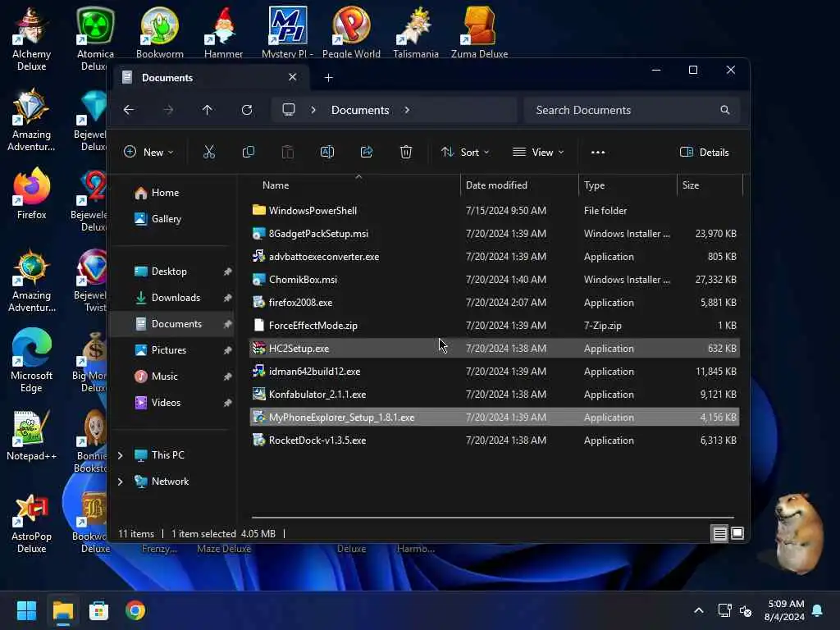
Task: Click the PC icon in address bar
Action: 289,110
